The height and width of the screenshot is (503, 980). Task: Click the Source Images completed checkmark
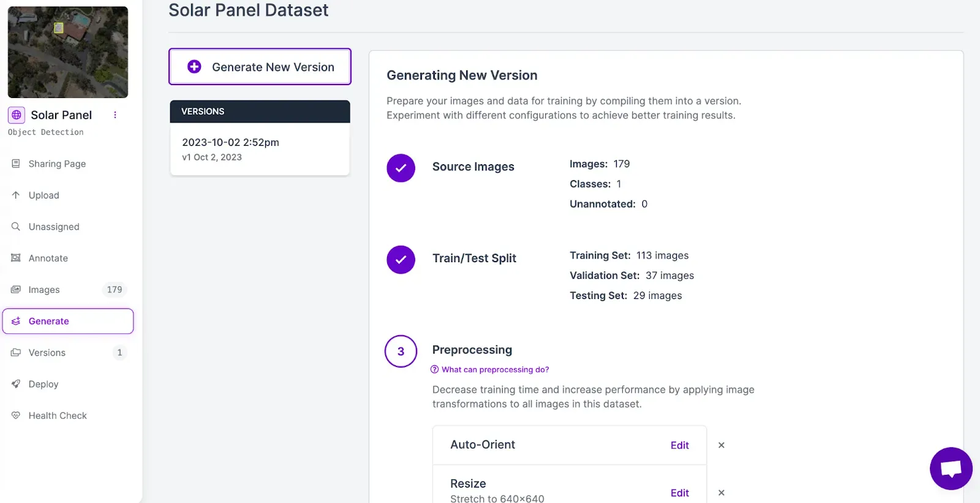tap(401, 168)
